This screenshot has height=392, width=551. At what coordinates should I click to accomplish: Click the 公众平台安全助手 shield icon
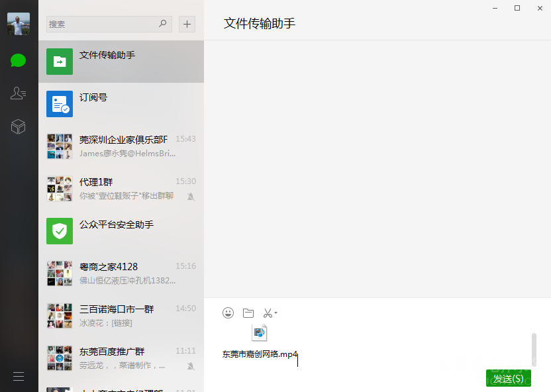(60, 231)
